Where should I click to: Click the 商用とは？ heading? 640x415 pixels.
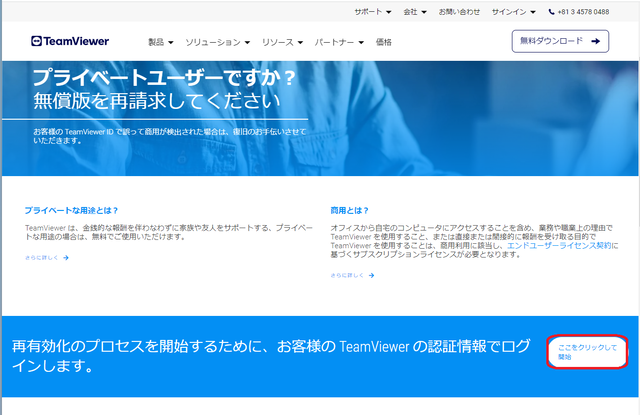tap(349, 211)
